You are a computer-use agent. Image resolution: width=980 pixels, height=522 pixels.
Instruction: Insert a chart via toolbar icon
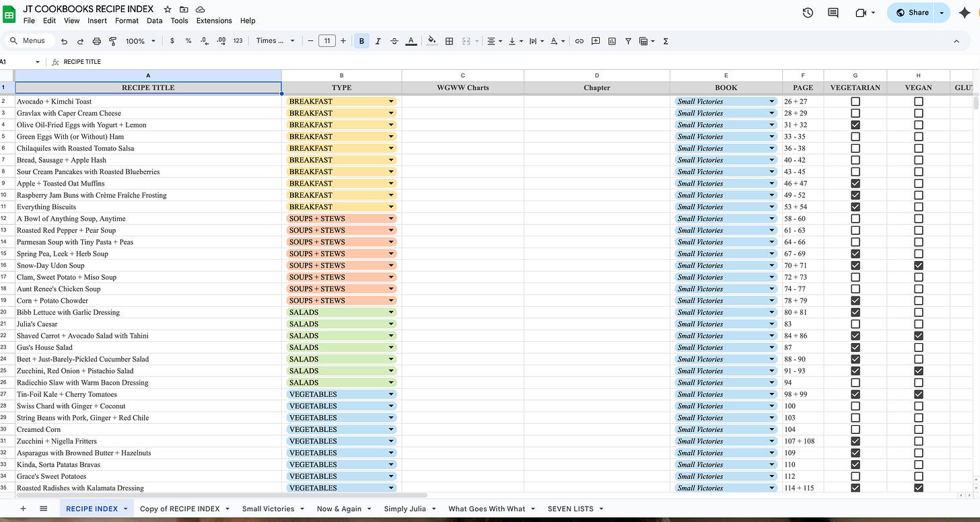(612, 41)
